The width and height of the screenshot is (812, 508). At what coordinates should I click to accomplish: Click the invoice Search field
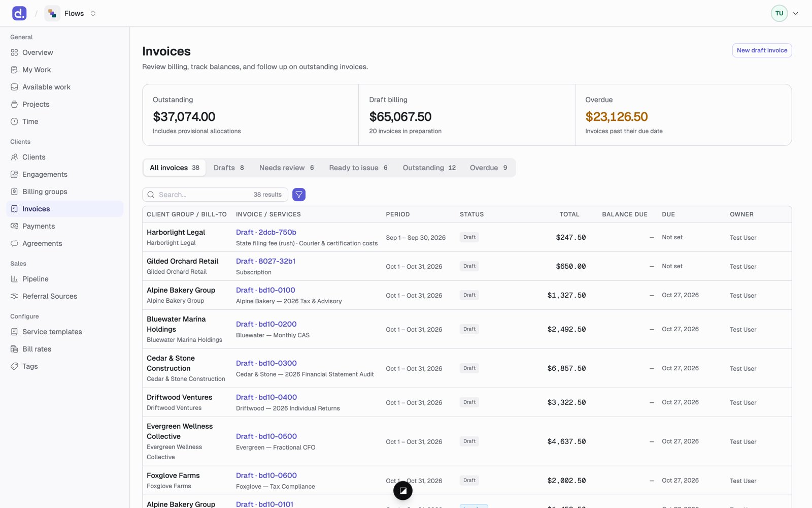(215, 195)
